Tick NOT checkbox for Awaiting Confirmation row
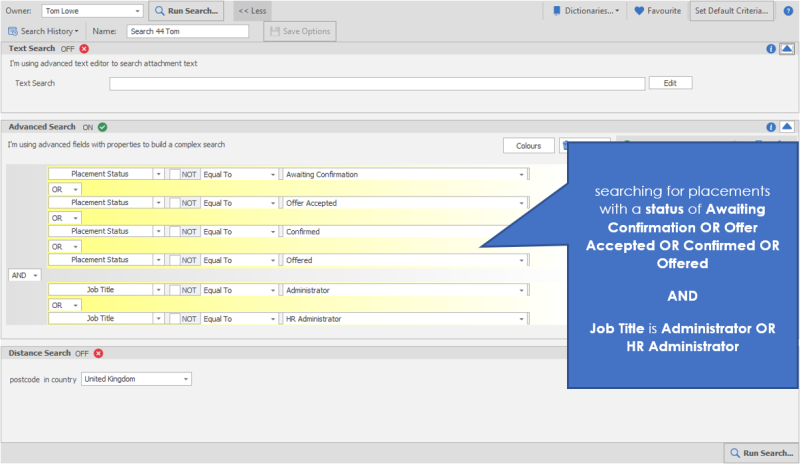The width and height of the screenshot is (800, 464). 174,174
